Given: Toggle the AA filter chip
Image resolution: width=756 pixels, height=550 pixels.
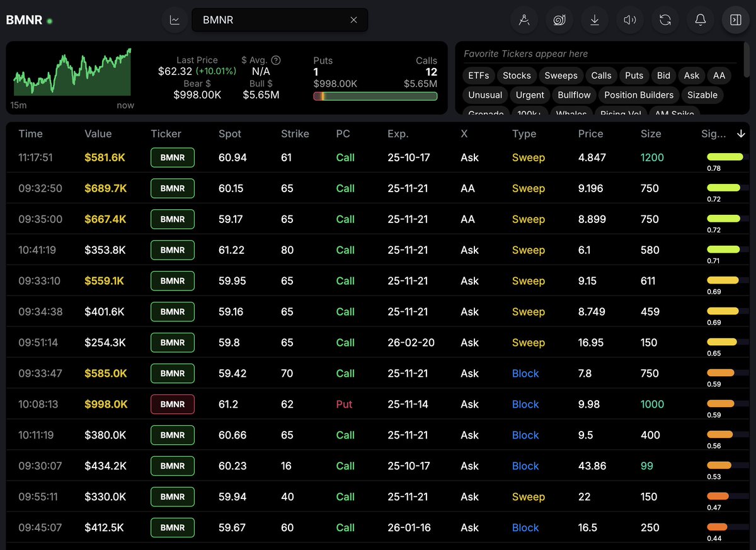Looking at the screenshot, I should pos(719,76).
